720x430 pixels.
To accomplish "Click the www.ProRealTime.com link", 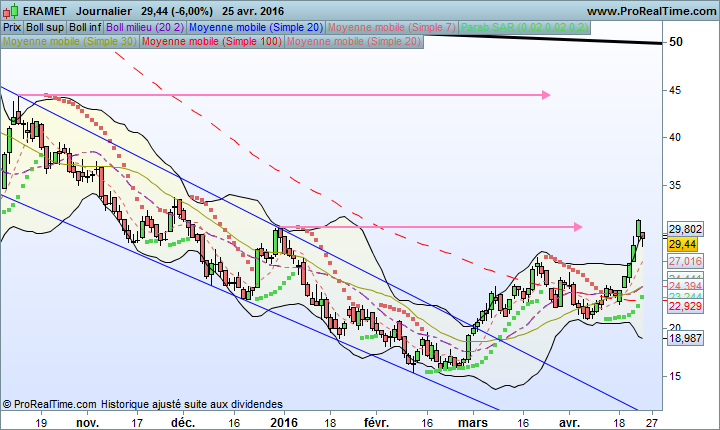I will 651,11.
